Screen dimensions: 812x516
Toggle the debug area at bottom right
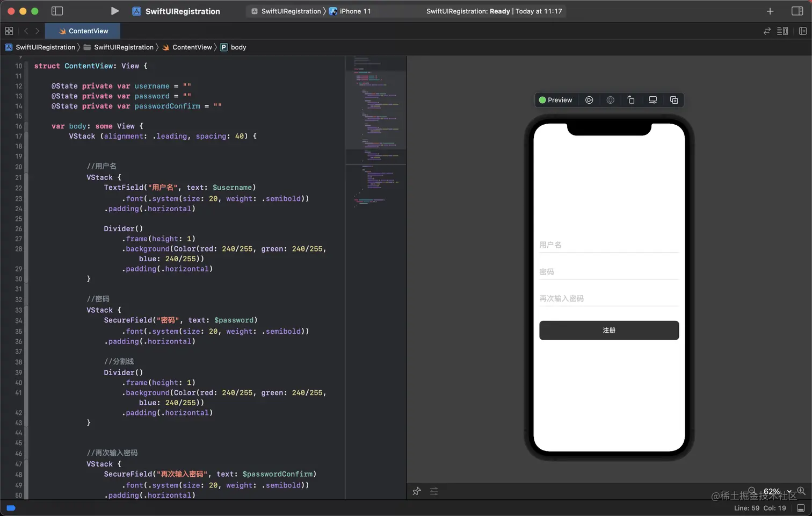(801, 508)
